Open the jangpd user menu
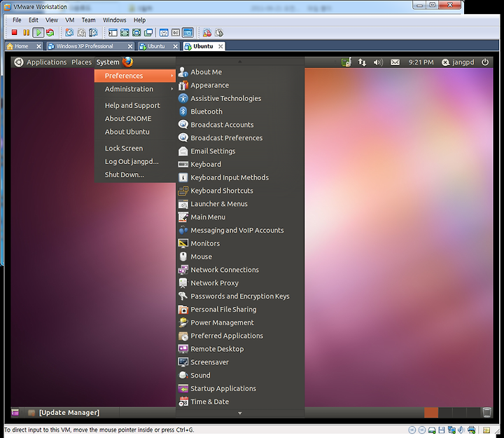The height and width of the screenshot is (438, 504). (458, 62)
